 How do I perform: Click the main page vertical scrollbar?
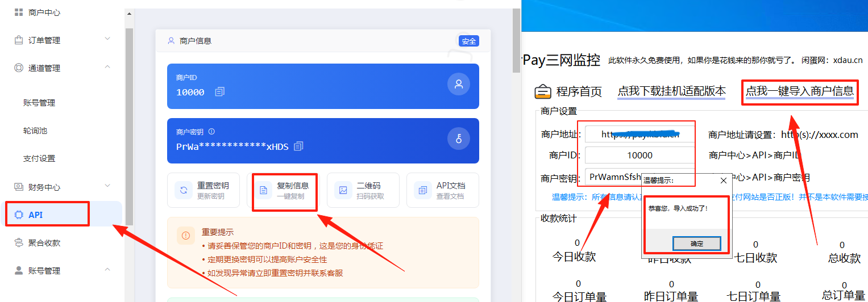pyautogui.click(x=516, y=41)
